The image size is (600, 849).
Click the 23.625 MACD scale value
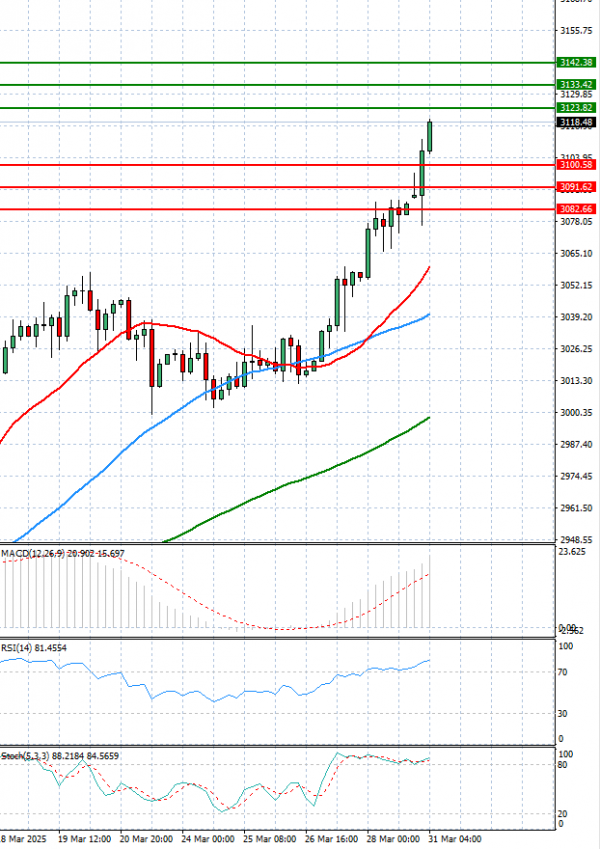coord(572,552)
